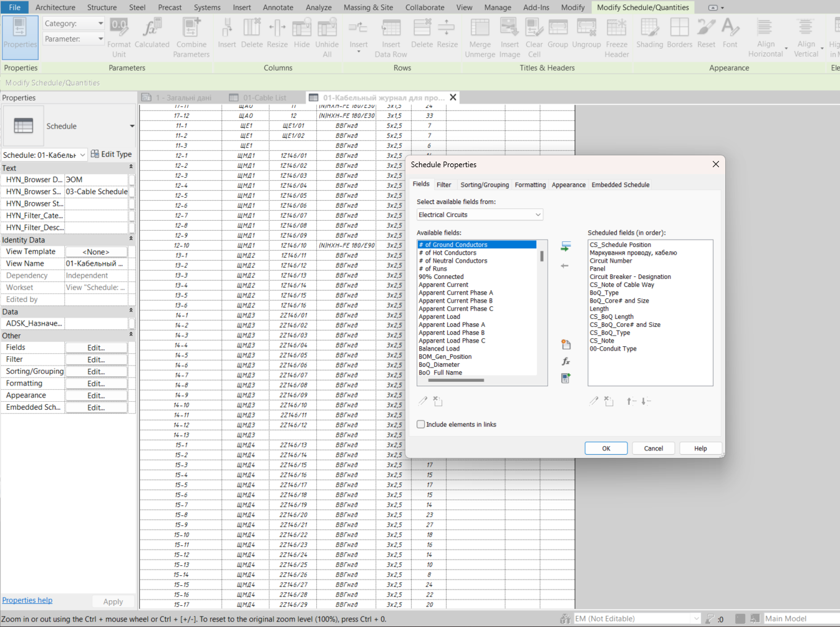Click the Cancel button
The image size is (840, 627).
coord(653,449)
